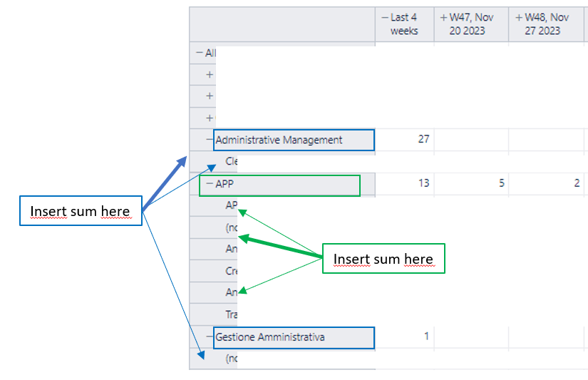This screenshot has width=588, height=380.
Task: Click the blue Insert sum here box
Action: coord(81,211)
